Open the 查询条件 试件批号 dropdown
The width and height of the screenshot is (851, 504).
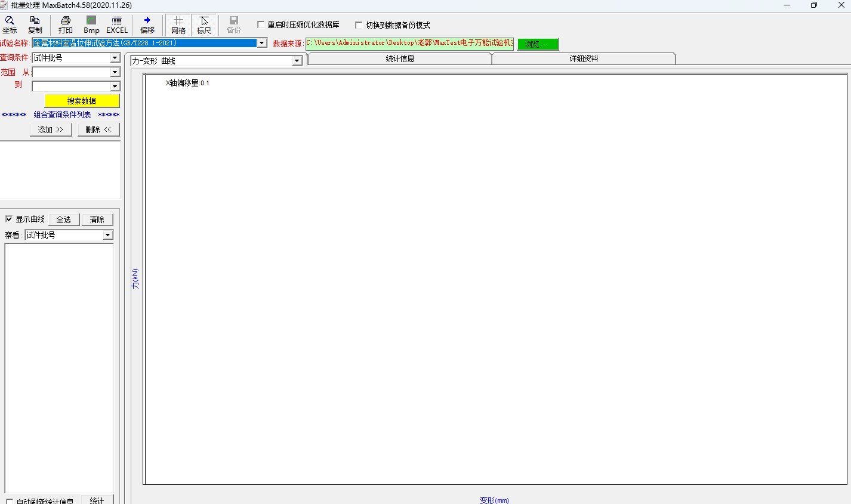pyautogui.click(x=115, y=58)
